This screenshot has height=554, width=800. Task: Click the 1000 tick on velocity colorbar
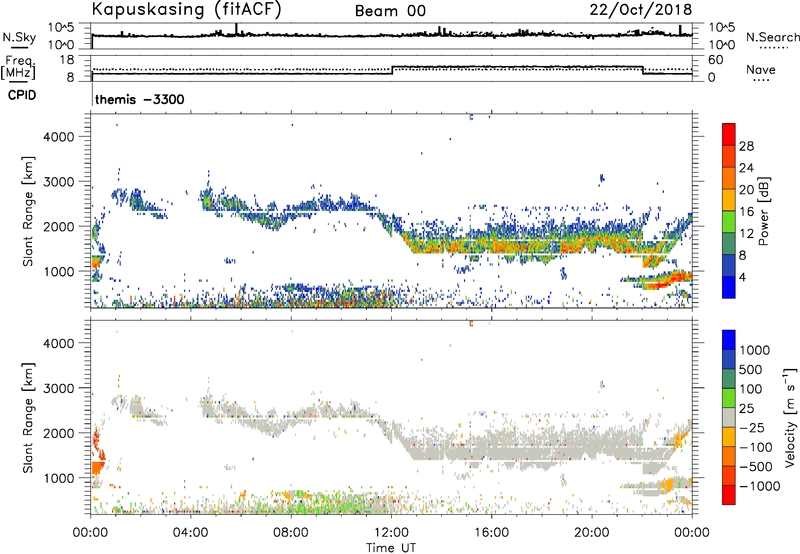pyautogui.click(x=755, y=350)
